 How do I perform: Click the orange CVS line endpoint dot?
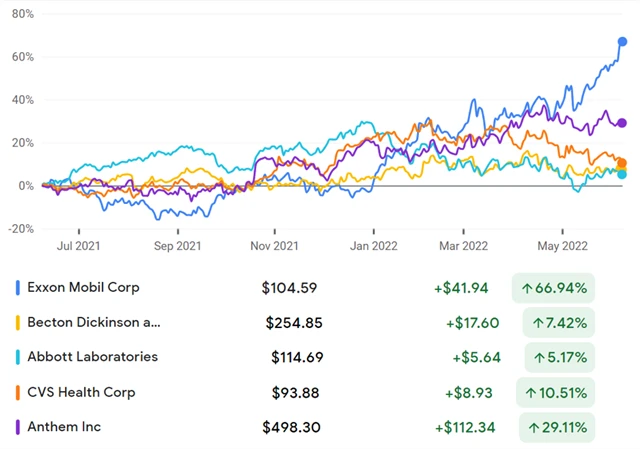(x=622, y=163)
